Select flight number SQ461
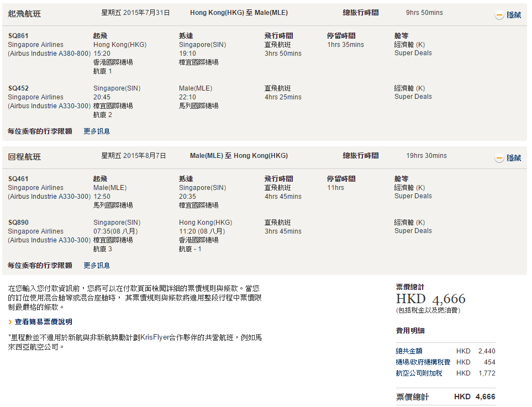This screenshot has width=532, height=407. (18, 179)
